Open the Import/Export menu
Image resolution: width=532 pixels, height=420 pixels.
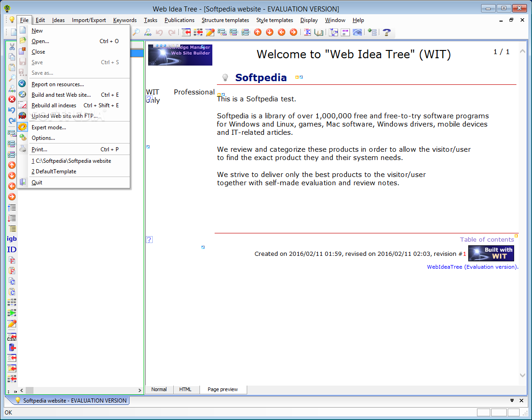[89, 20]
